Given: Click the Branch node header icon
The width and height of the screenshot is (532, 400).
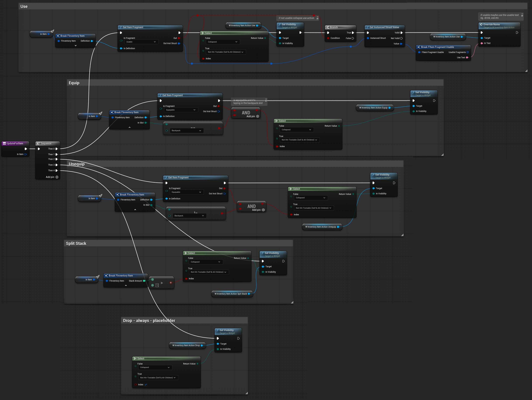Looking at the screenshot, I should (328, 27).
